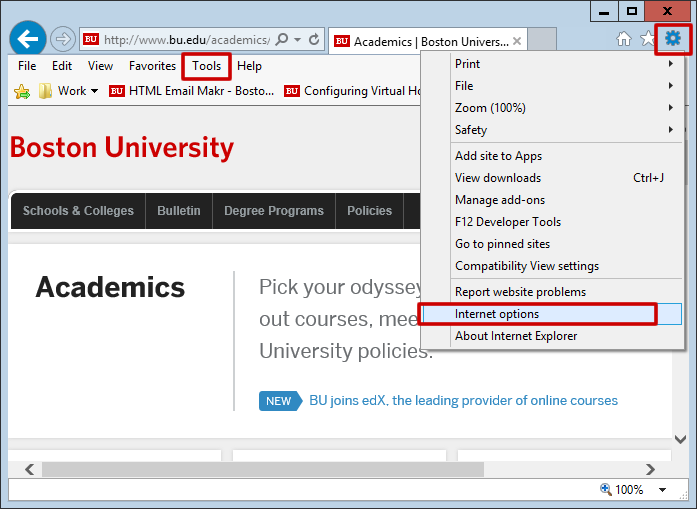Screen dimensions: 697x509
Task: Open the Tools menu
Action: (206, 66)
